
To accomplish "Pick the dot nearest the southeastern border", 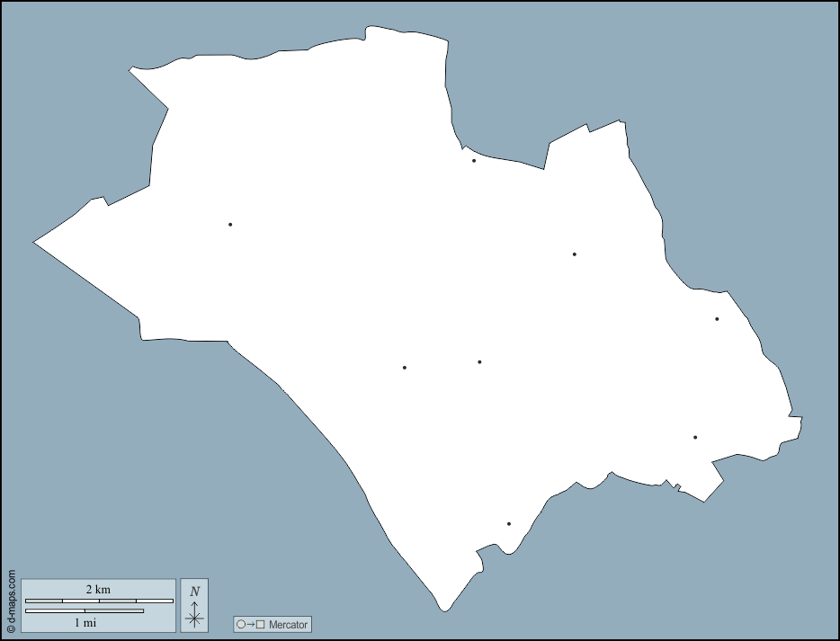I will click(x=695, y=438).
